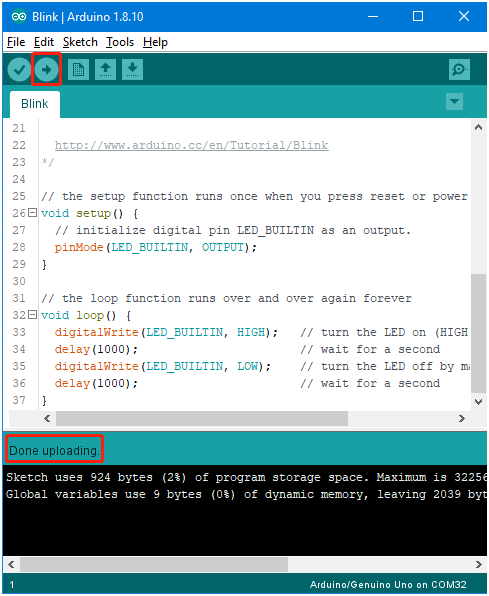The width and height of the screenshot is (489, 596).
Task: Click digitalWrite(LED_BUILTIN, LOW) code line
Action: pyautogui.click(x=163, y=366)
